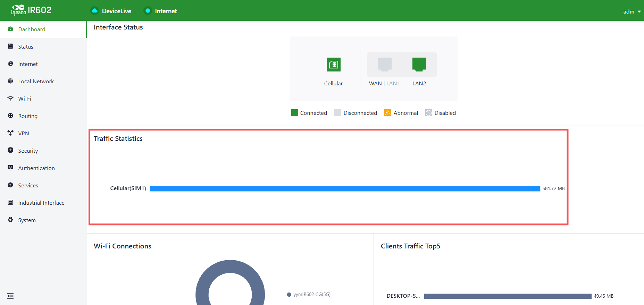
Task: Click the Wi-Fi signal icon in sidebar
Action: pos(10,99)
